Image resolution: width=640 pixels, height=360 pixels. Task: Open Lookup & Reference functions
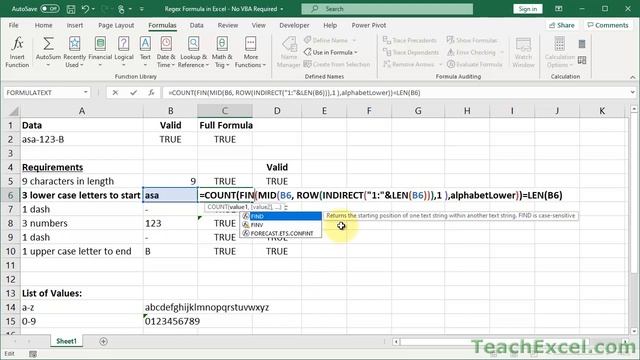click(193, 52)
